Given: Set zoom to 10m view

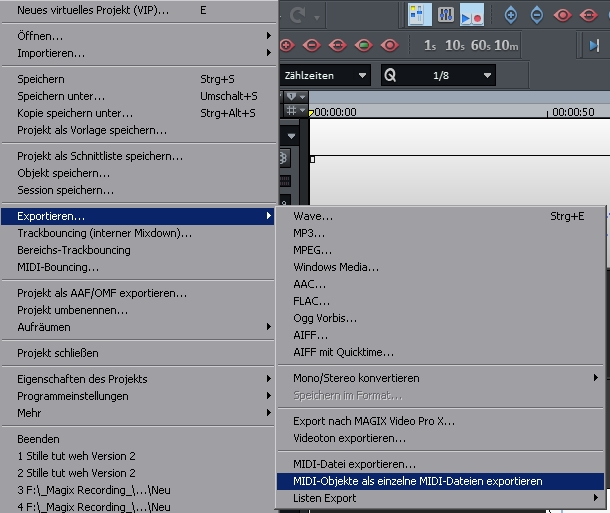Looking at the screenshot, I should [507, 45].
